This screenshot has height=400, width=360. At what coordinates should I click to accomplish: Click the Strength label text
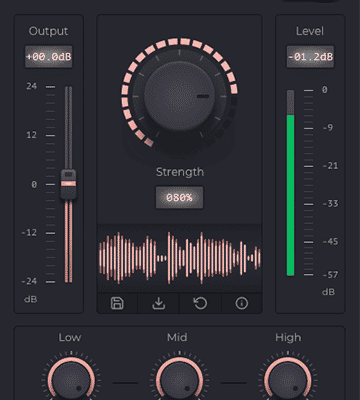pos(180,172)
